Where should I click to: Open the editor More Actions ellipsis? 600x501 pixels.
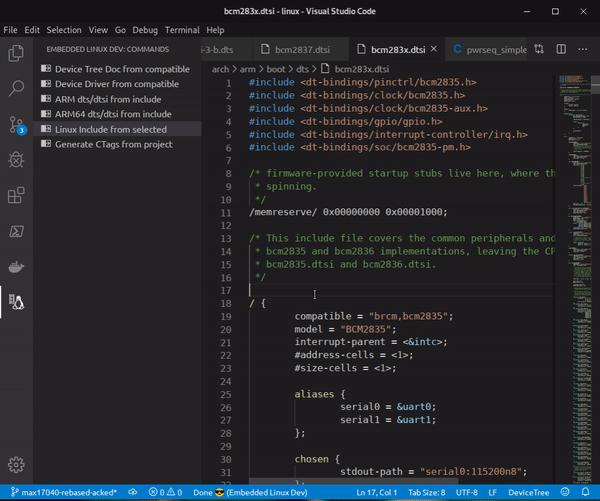pos(583,49)
